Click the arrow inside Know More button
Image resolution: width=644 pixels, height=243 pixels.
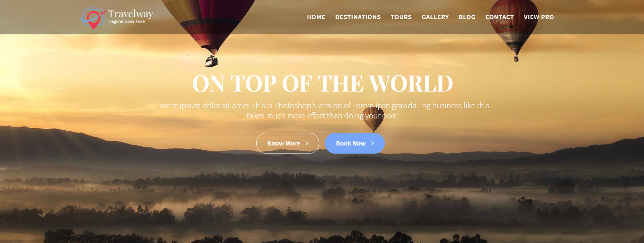coord(307,143)
